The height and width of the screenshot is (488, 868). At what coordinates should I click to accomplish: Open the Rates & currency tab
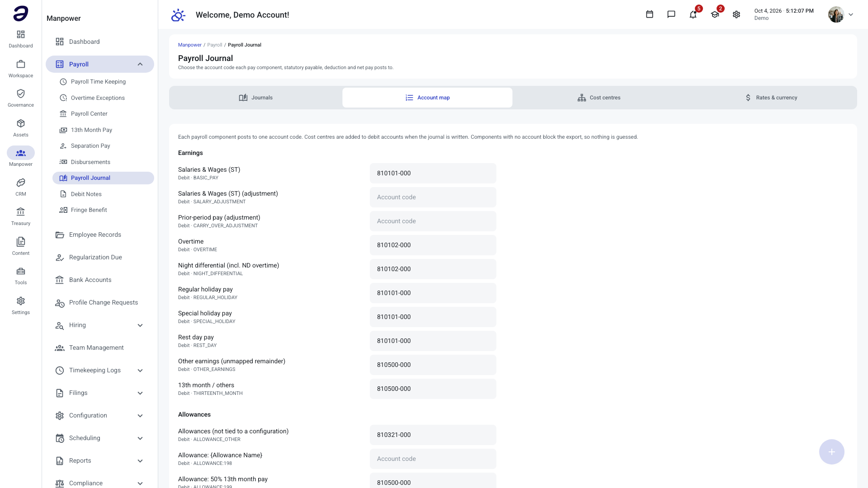pyautogui.click(x=770, y=98)
